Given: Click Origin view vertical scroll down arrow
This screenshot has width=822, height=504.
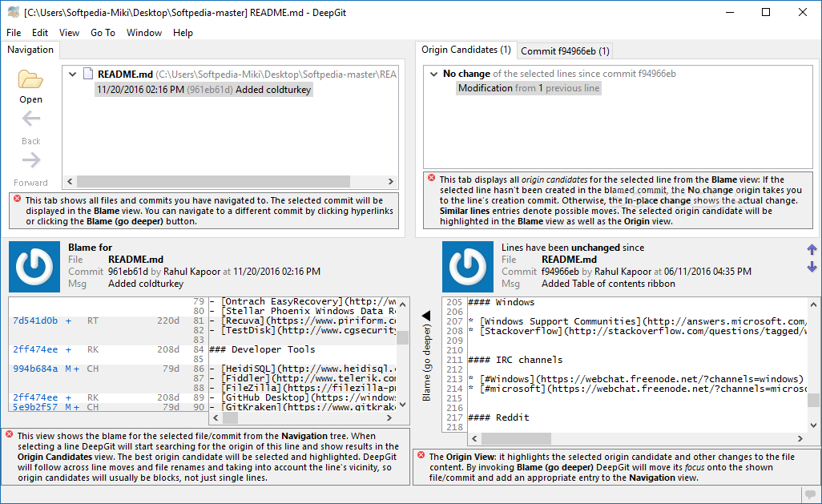Looking at the screenshot, I should 813,425.
